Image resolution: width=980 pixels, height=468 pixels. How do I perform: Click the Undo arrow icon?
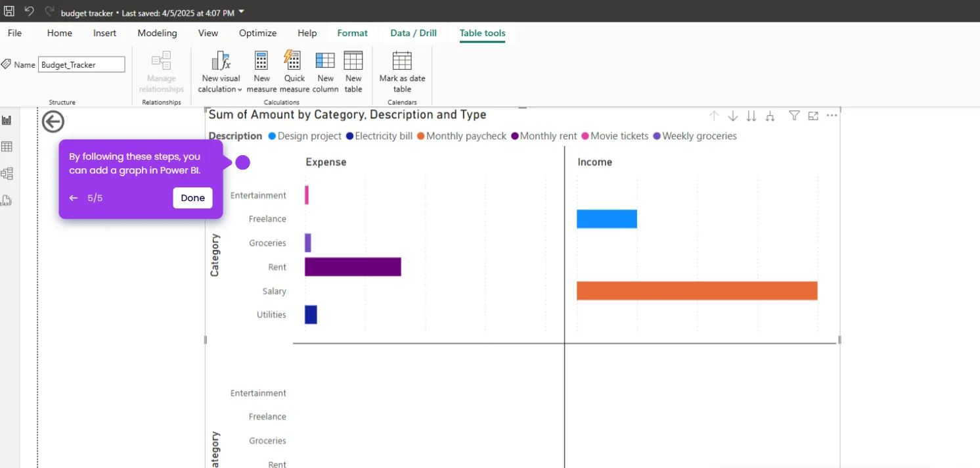point(30,11)
